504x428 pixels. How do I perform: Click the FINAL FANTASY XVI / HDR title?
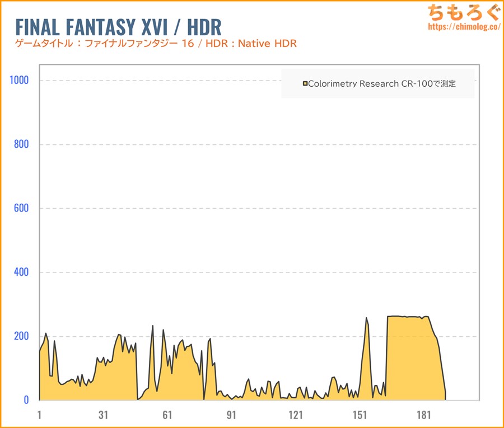[x=118, y=27]
